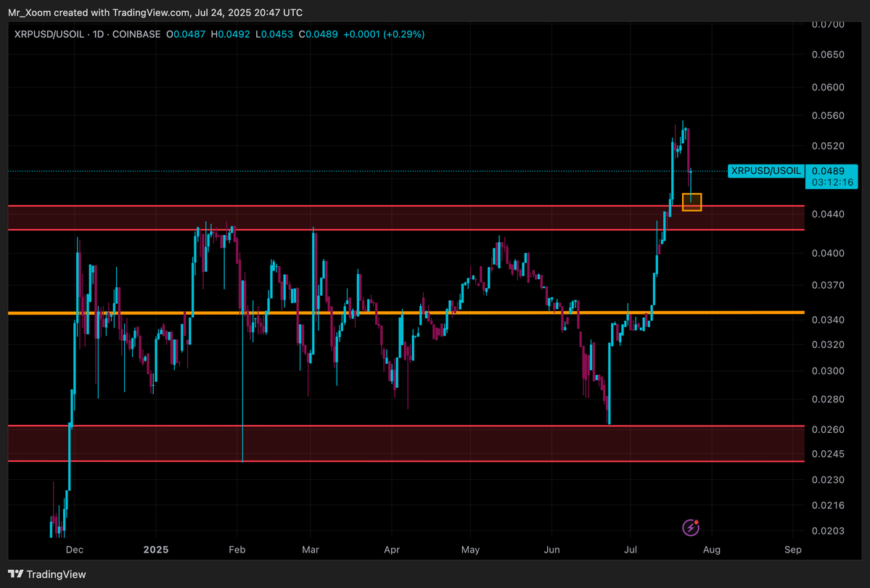Image resolution: width=870 pixels, height=588 pixels.
Task: Click the 0.0650 price axis label
Action: coord(828,54)
